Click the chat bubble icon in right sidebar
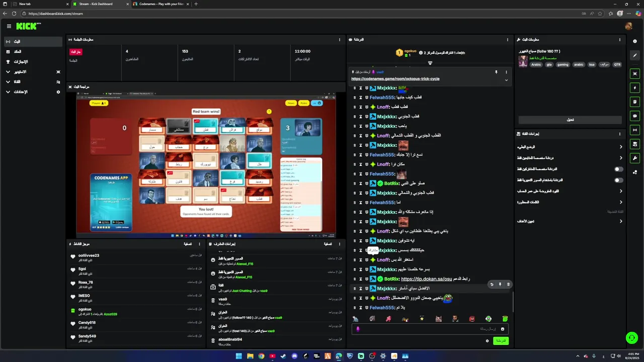 [x=635, y=116]
